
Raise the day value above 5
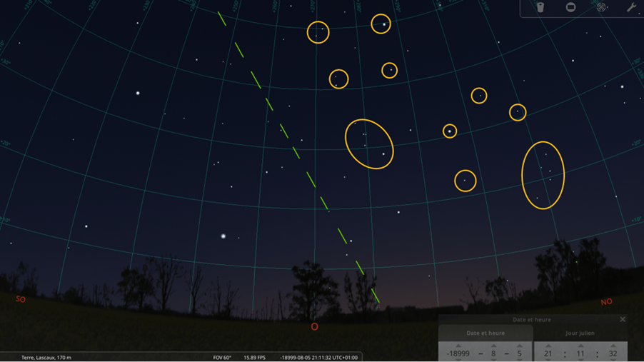[x=519, y=346]
